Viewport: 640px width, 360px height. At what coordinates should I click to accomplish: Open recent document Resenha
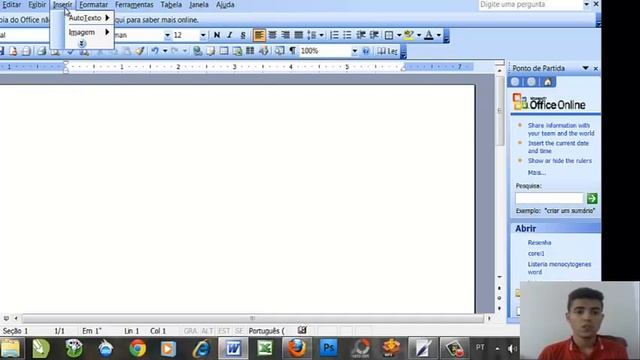[x=539, y=242]
